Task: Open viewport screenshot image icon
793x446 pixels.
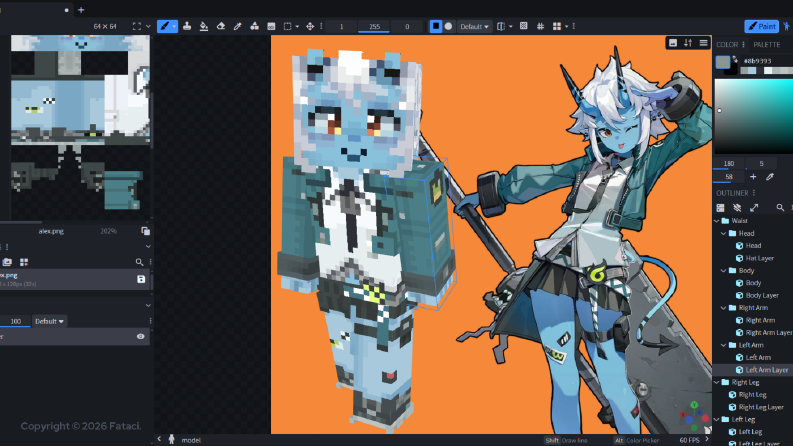Action: 673,43
